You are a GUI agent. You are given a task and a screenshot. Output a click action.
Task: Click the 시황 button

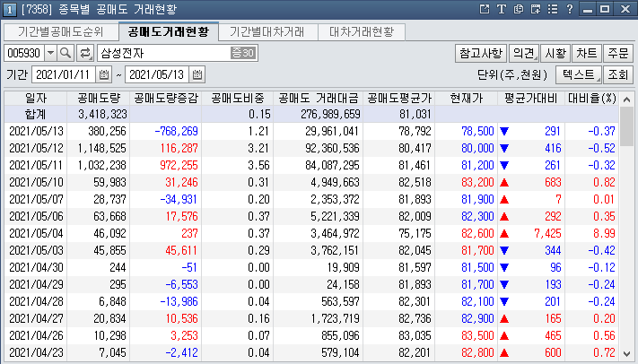point(555,53)
